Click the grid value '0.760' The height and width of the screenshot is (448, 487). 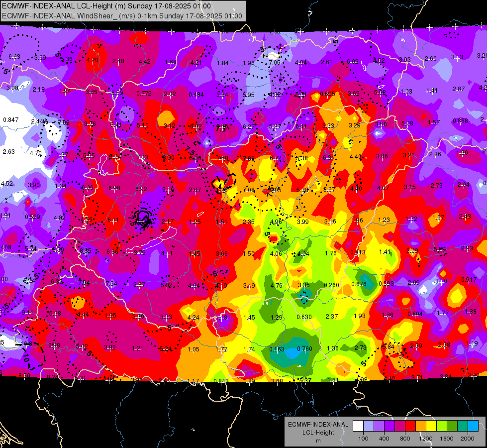[x=304, y=349]
